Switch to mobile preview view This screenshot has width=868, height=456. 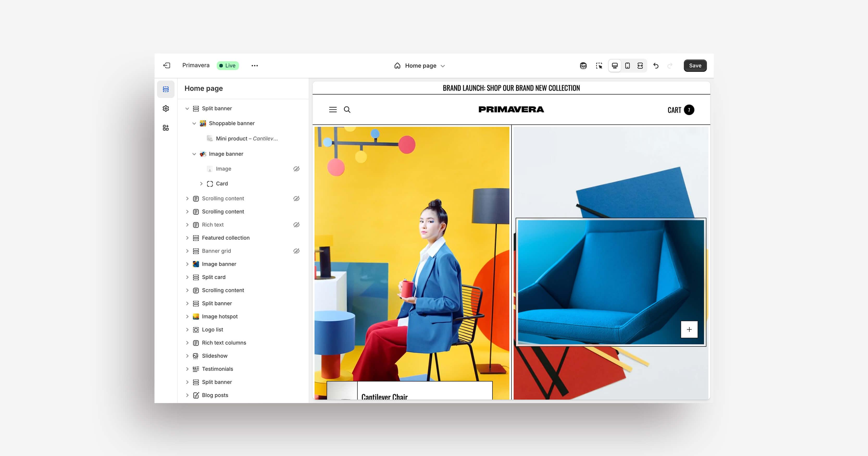click(x=627, y=66)
